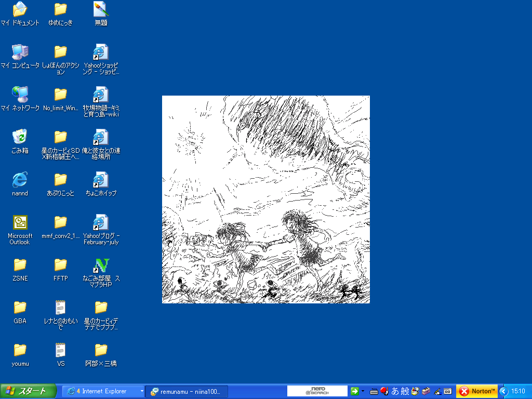
Task: Select the 阿部×三橋 folder
Action: pyautogui.click(x=101, y=355)
